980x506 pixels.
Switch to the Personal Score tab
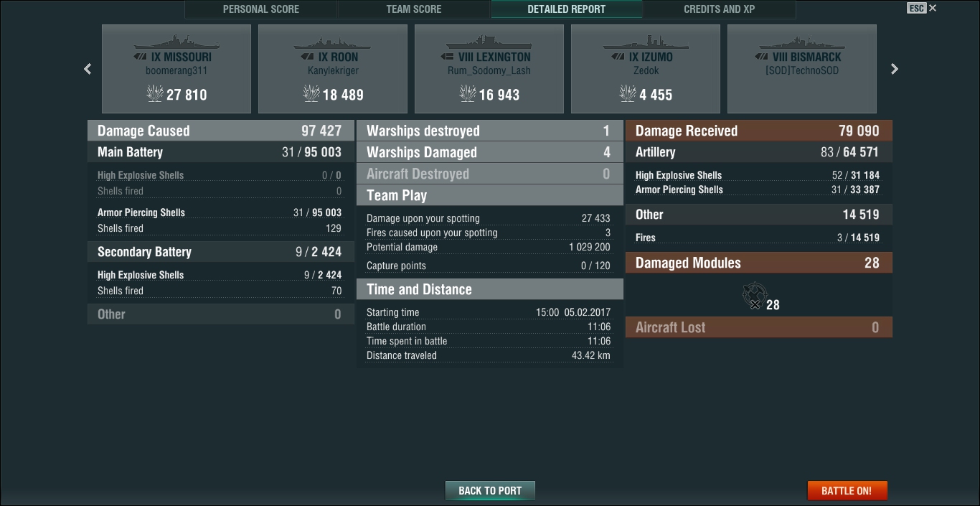coord(261,9)
